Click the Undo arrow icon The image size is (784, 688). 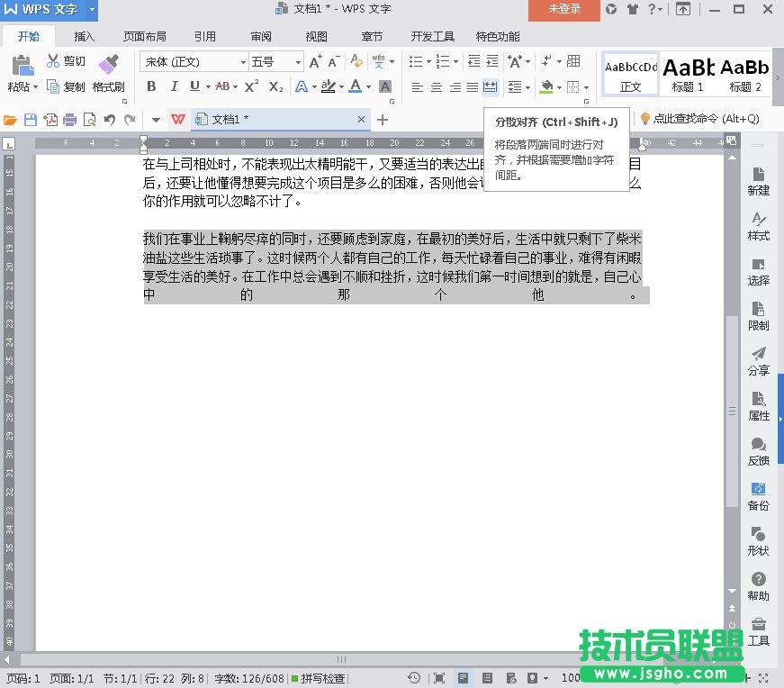110,120
